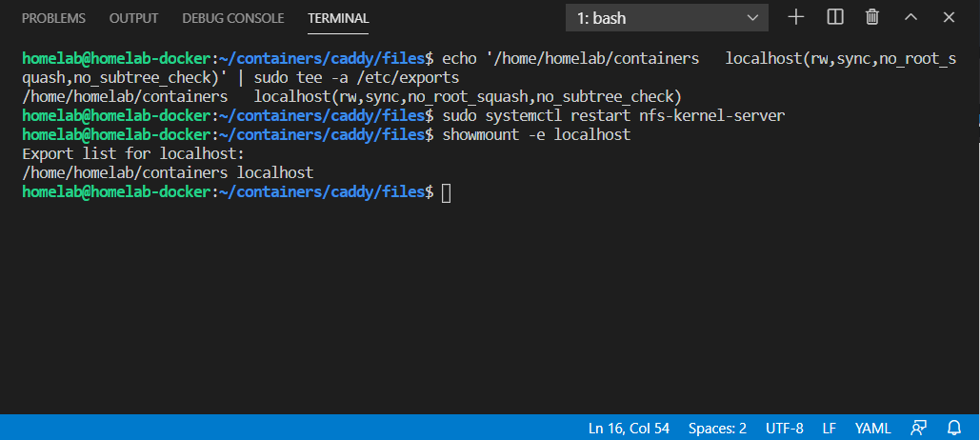The image size is (980, 440).
Task: Open the feedback icon in the status bar
Action: coord(918,429)
